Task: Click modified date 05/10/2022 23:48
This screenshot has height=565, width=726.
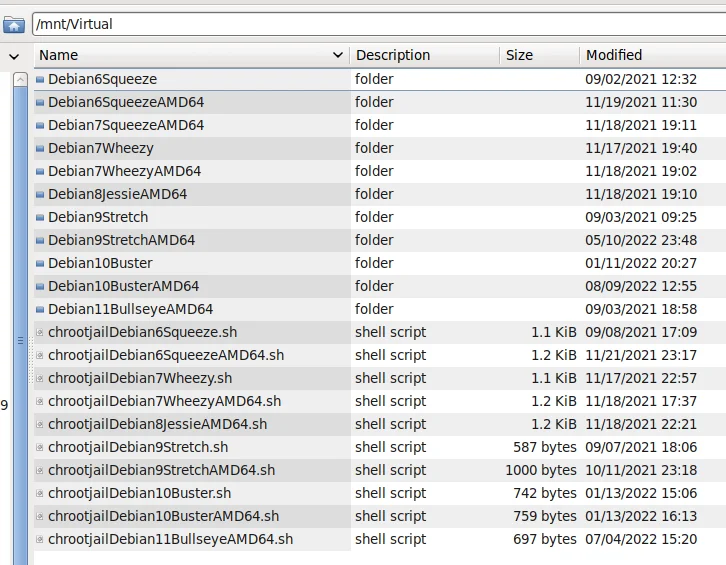Action: [641, 240]
